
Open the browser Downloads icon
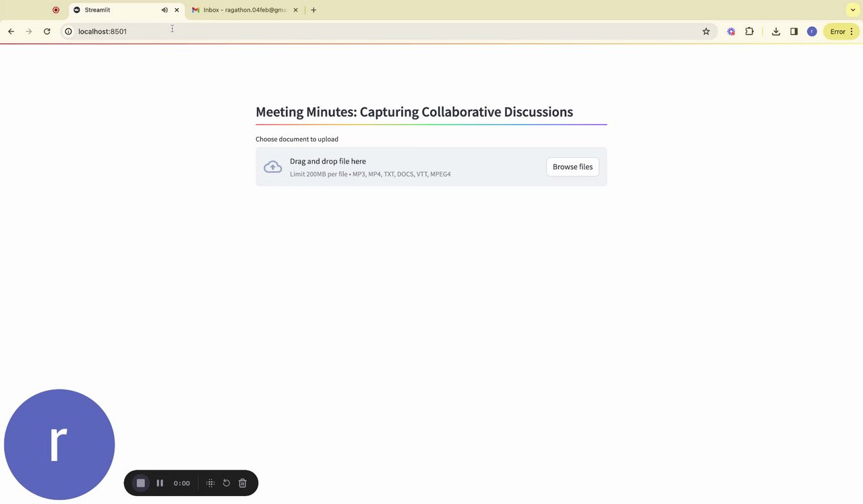776,32
